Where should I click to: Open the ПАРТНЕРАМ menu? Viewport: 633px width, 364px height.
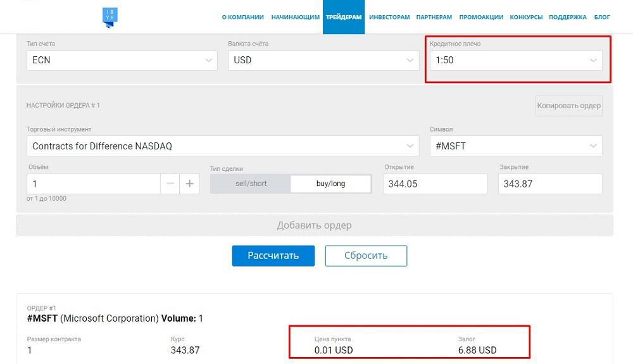click(434, 17)
